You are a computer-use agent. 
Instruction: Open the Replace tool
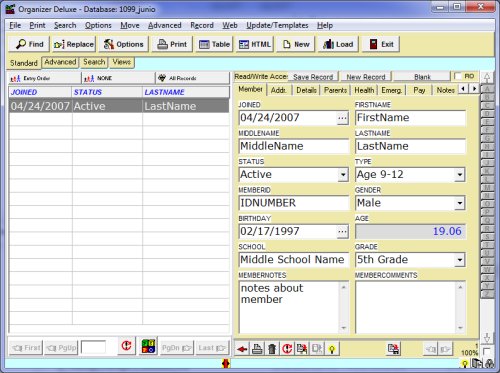click(x=74, y=44)
